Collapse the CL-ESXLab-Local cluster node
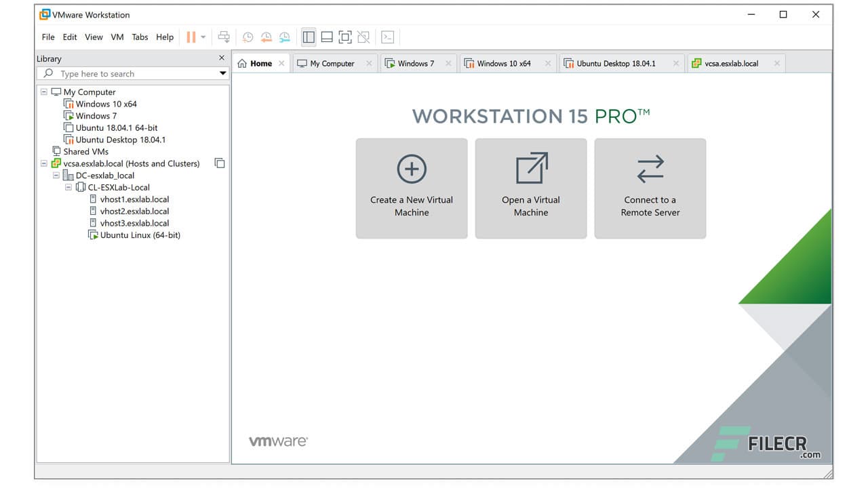 pos(68,187)
